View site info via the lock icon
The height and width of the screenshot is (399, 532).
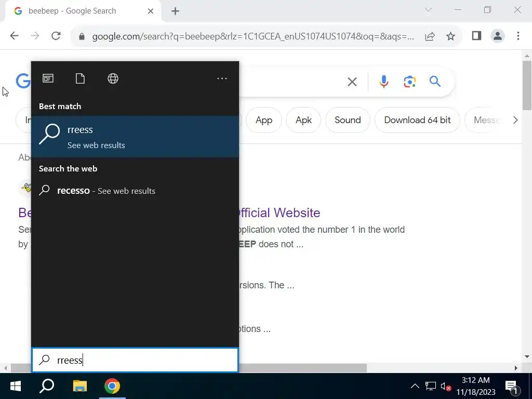coord(82,36)
